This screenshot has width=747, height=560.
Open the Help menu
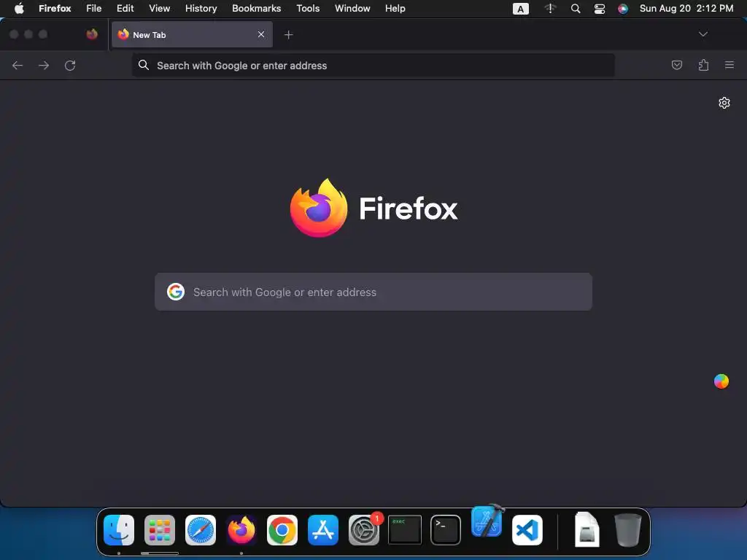[395, 8]
